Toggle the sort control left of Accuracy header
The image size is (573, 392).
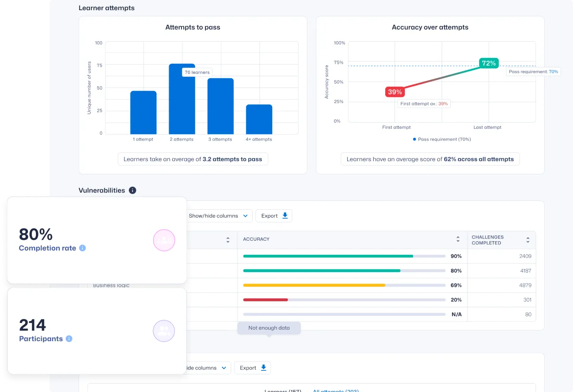coord(228,239)
